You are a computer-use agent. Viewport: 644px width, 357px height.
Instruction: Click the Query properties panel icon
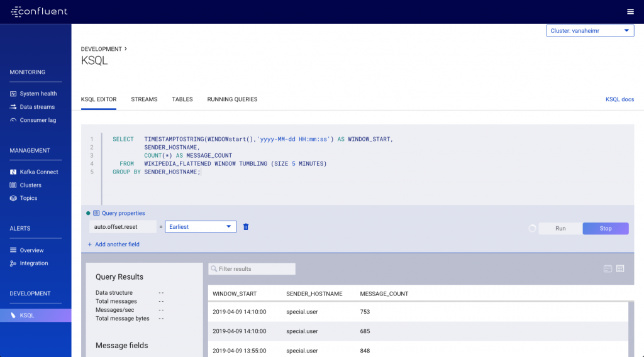tap(96, 213)
